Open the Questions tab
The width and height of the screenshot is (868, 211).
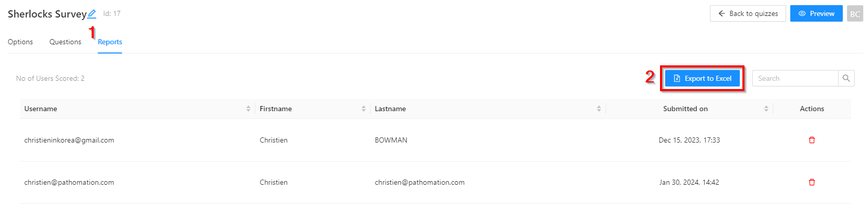coord(65,42)
